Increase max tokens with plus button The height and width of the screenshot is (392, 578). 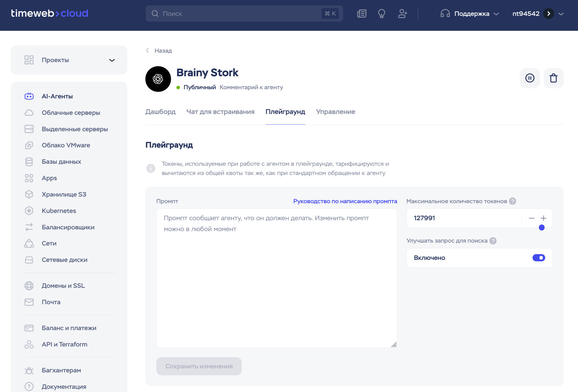click(x=543, y=218)
